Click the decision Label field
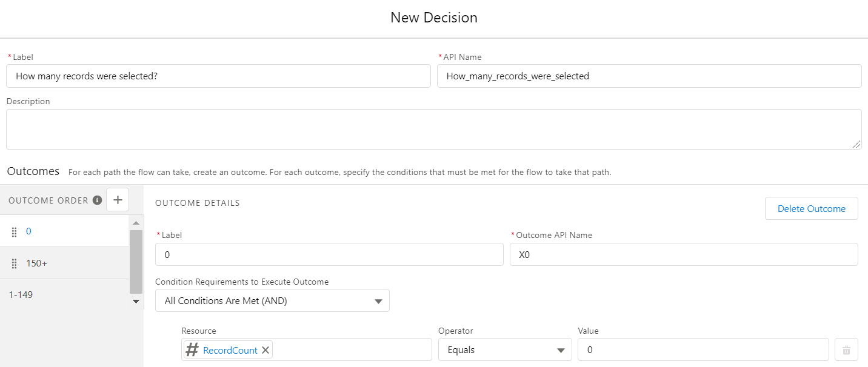Image resolution: width=868 pixels, height=367 pixels. (218, 76)
